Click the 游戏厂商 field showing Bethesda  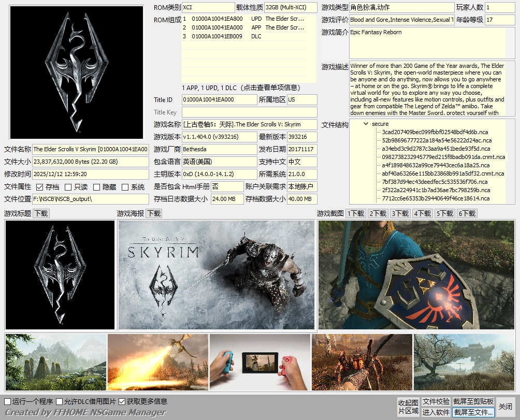pyautogui.click(x=220, y=149)
